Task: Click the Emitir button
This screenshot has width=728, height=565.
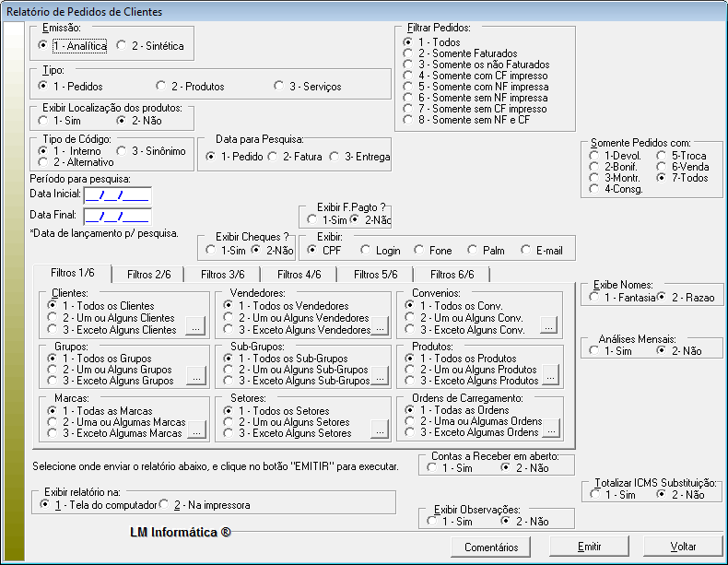Action: click(589, 547)
